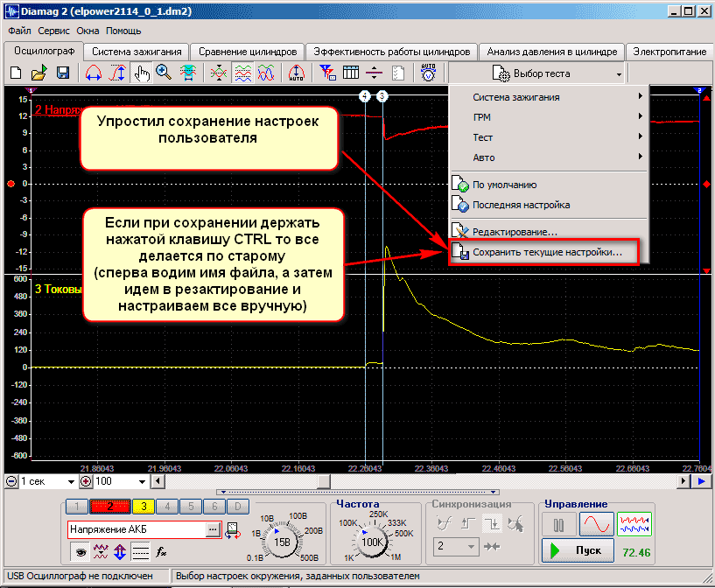
Task: Click the voltage range knob showing 15В
Action: [x=282, y=542]
